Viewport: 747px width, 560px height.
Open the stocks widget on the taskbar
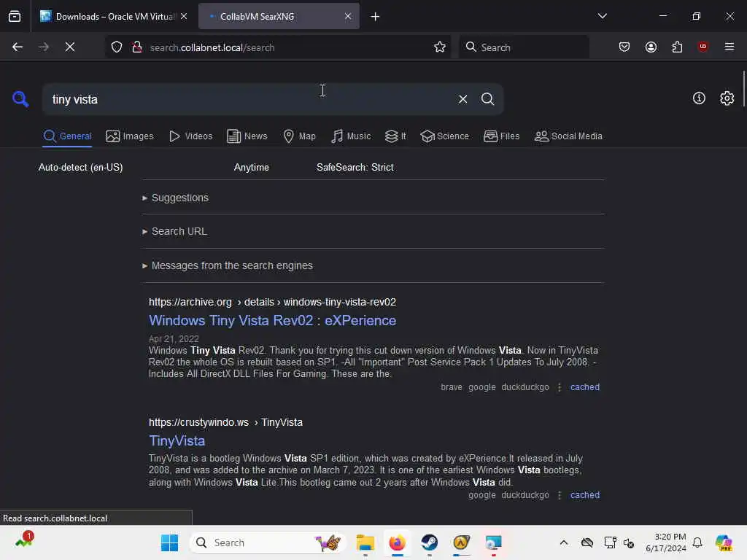24,541
